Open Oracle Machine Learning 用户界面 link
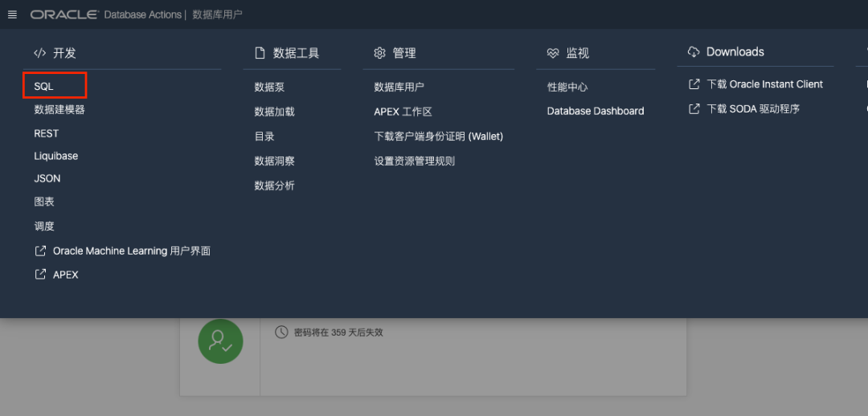Screen dimensions: 868x416 132,251
